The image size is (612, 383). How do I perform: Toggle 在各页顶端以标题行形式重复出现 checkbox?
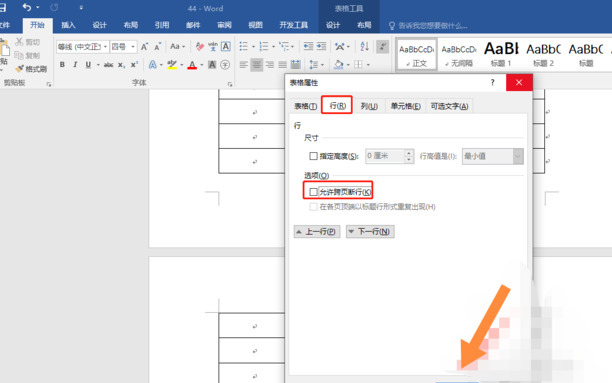(x=313, y=207)
